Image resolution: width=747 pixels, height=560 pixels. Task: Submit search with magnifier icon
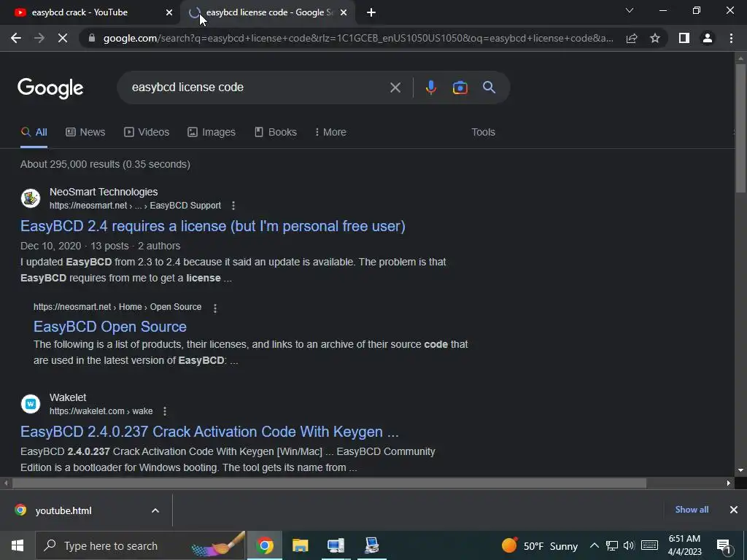click(x=489, y=87)
